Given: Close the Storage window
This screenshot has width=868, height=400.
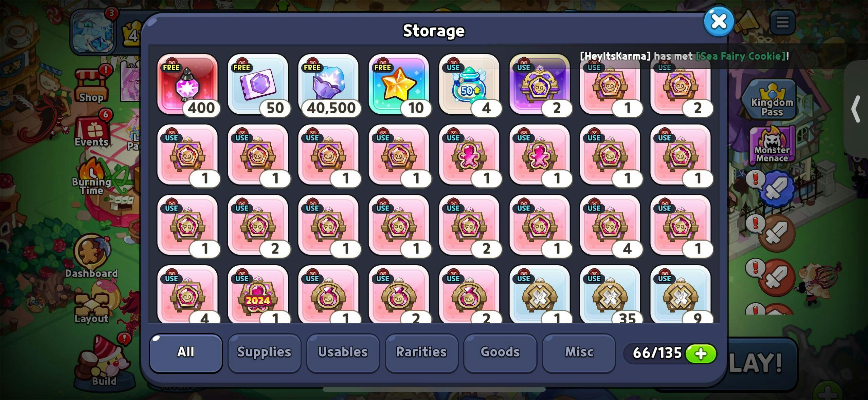Looking at the screenshot, I should 719,22.
